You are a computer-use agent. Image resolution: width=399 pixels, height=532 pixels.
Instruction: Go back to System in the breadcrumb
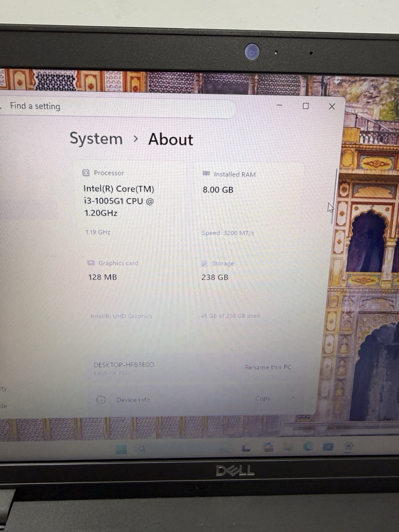click(96, 138)
